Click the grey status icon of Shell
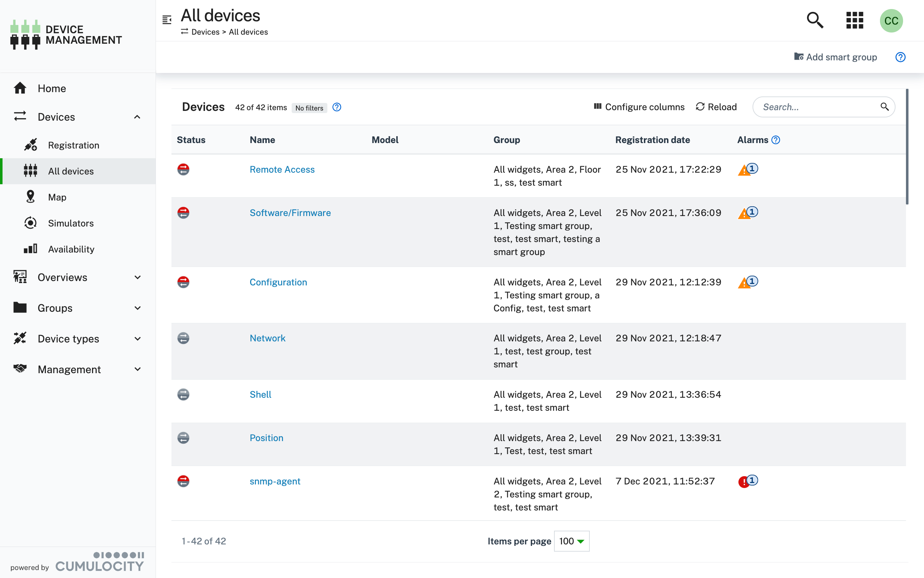 point(183,394)
